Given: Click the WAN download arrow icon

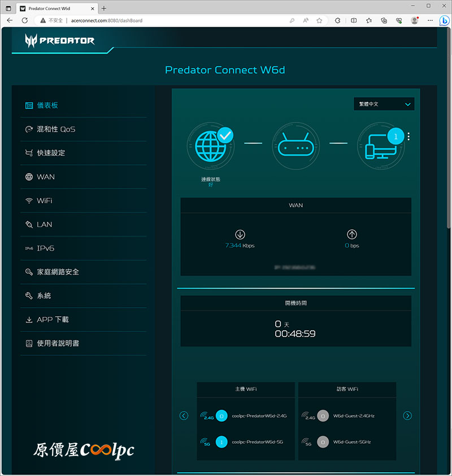Looking at the screenshot, I should point(240,234).
